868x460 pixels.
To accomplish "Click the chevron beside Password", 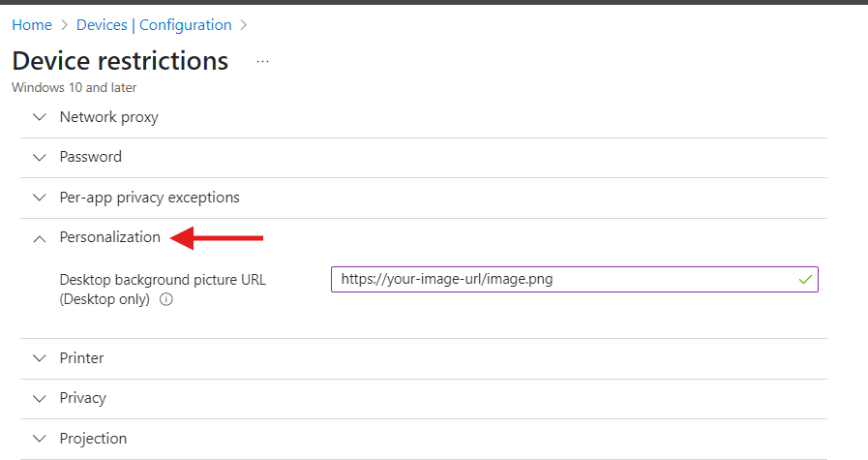I will pyautogui.click(x=39, y=157).
